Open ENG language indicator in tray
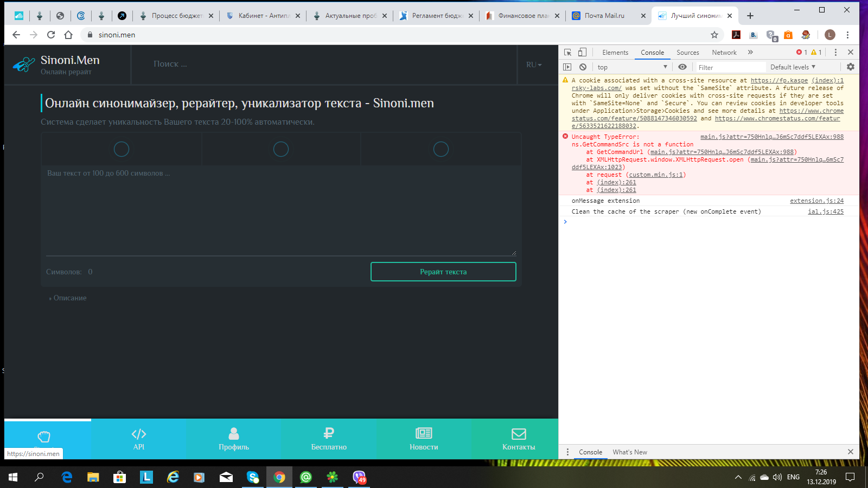The image size is (868, 488). click(x=793, y=477)
